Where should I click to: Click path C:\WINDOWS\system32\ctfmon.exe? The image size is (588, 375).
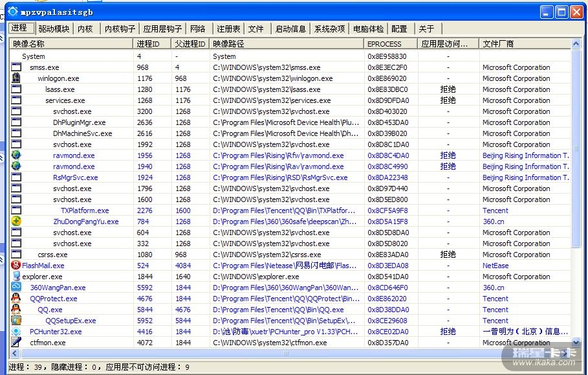coord(270,343)
